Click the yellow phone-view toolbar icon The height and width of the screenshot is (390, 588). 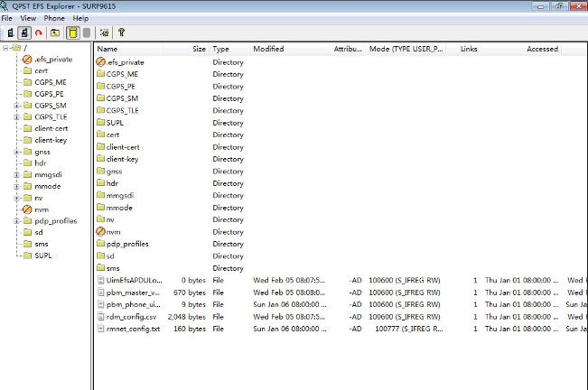coord(72,32)
